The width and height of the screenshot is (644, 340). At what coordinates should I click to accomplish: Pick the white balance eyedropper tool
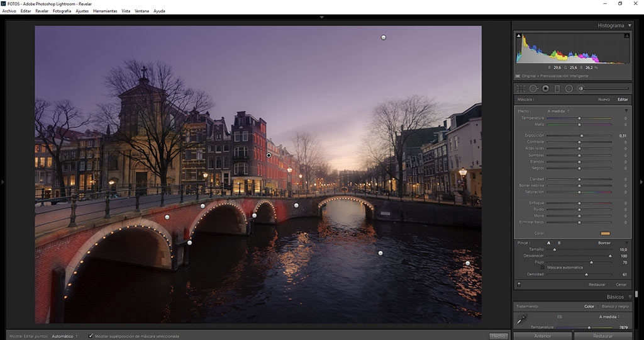click(x=521, y=320)
